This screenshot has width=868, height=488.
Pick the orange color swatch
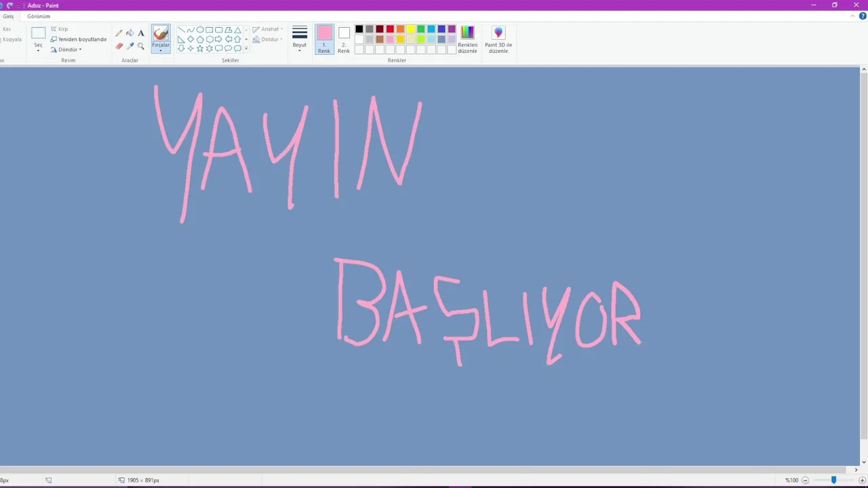[x=400, y=29]
